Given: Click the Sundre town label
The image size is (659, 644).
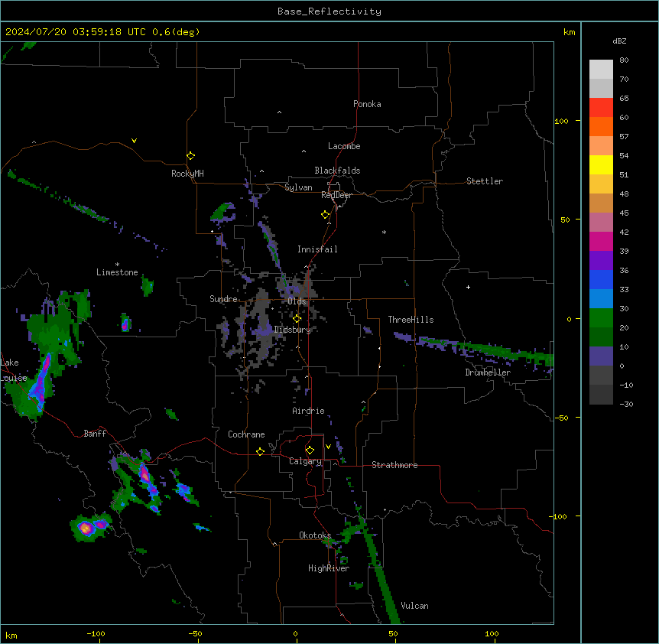Looking at the screenshot, I should pos(223,299).
